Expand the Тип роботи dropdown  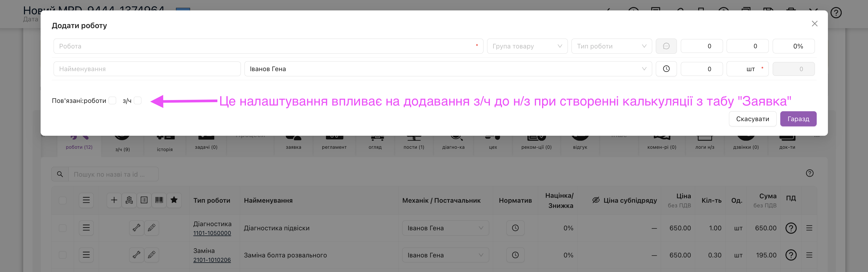tap(611, 46)
